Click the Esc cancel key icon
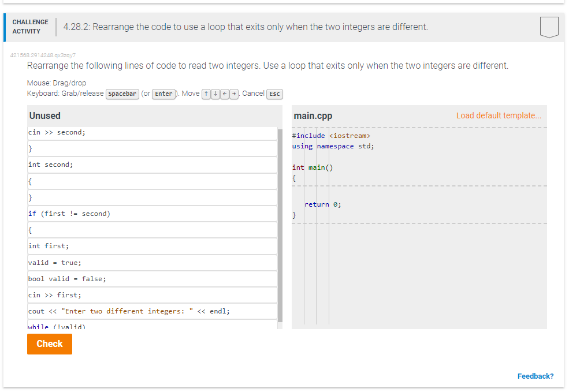The image size is (580, 392). [274, 94]
